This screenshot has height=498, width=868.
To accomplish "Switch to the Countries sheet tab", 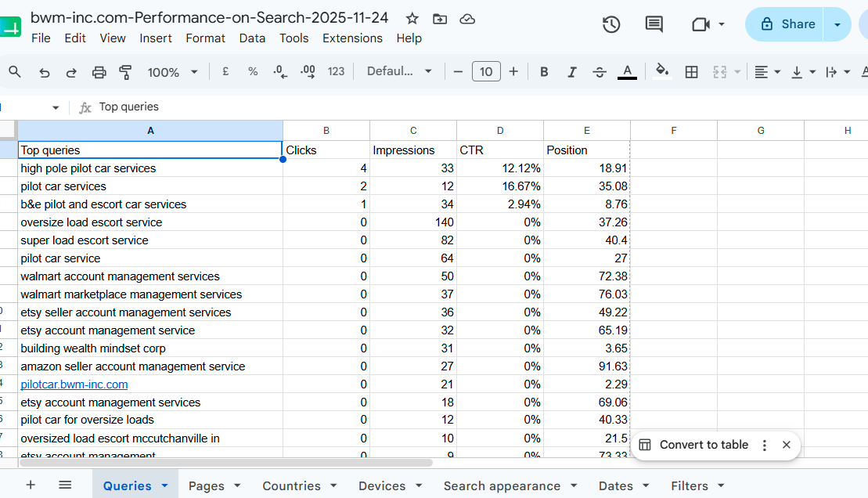I will [291, 485].
